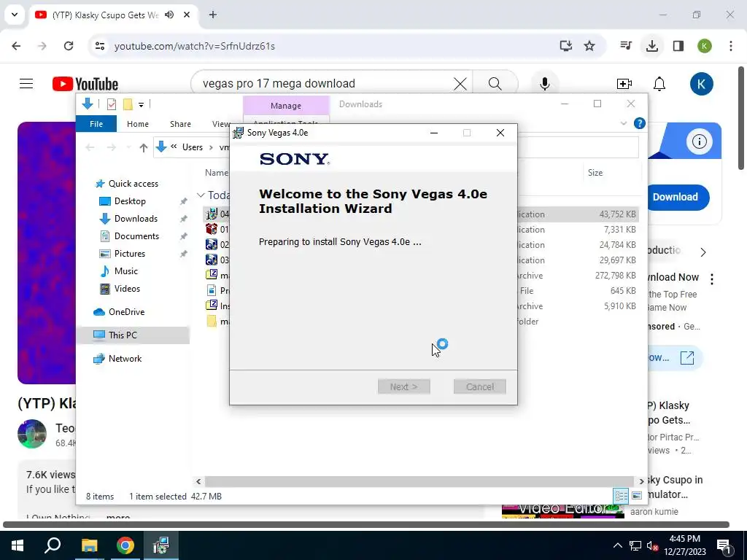Image resolution: width=747 pixels, height=560 pixels.
Task: Open Windows Start menu
Action: pyautogui.click(x=18, y=545)
